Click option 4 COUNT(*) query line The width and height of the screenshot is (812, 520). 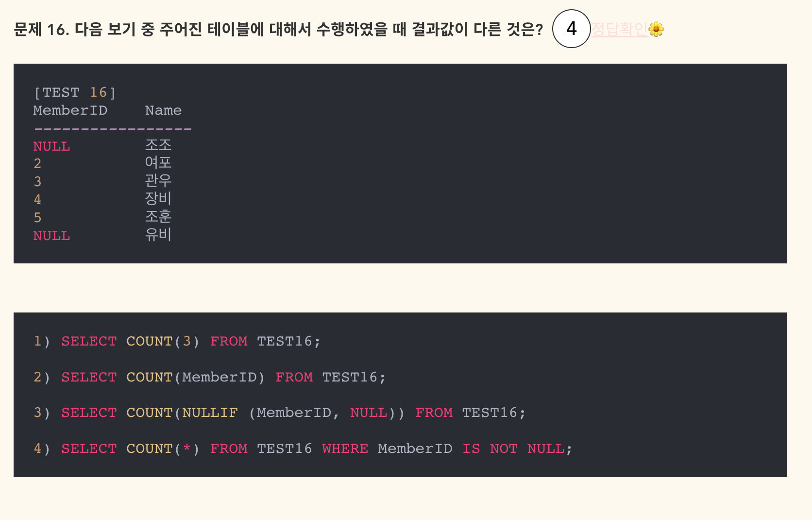pos(303,449)
